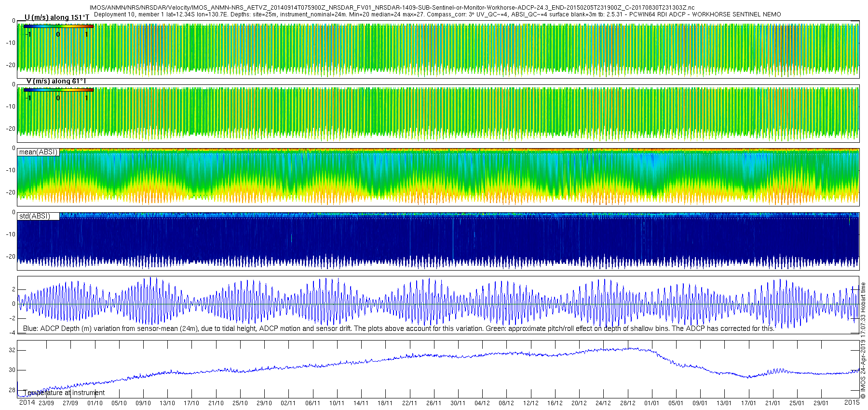Click the vertical IMOS timestamp text at right edge

click(863, 341)
